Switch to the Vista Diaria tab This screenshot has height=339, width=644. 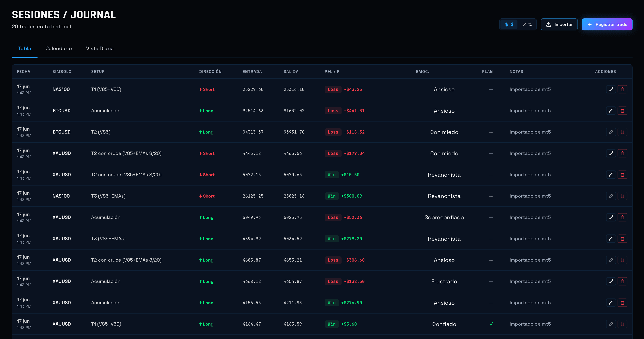pyautogui.click(x=100, y=49)
